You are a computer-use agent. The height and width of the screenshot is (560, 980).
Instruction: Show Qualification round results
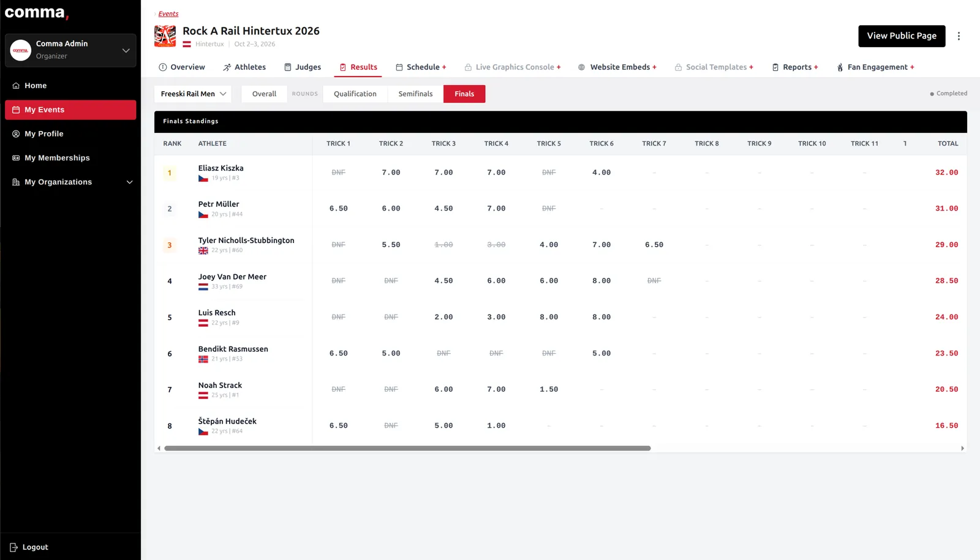point(355,94)
